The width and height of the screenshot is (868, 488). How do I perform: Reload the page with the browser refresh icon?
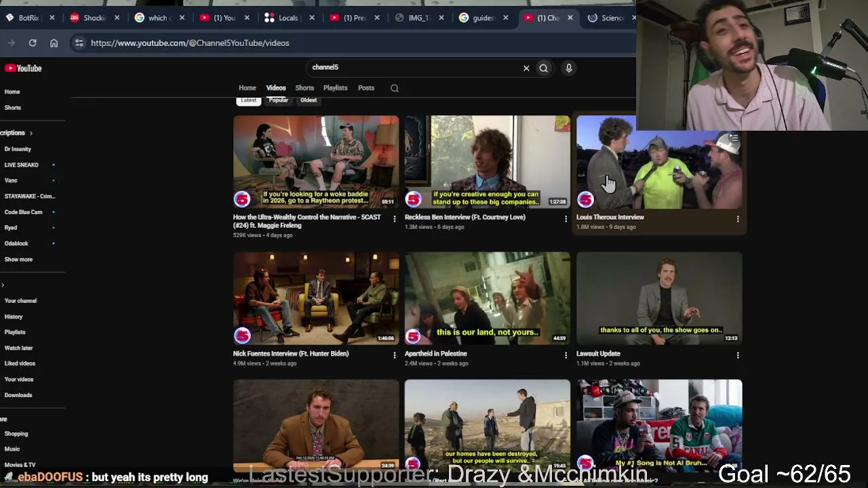click(x=33, y=43)
